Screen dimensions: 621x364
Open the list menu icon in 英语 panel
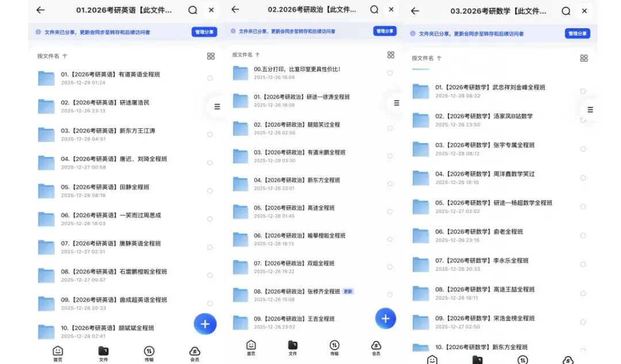coord(217,106)
